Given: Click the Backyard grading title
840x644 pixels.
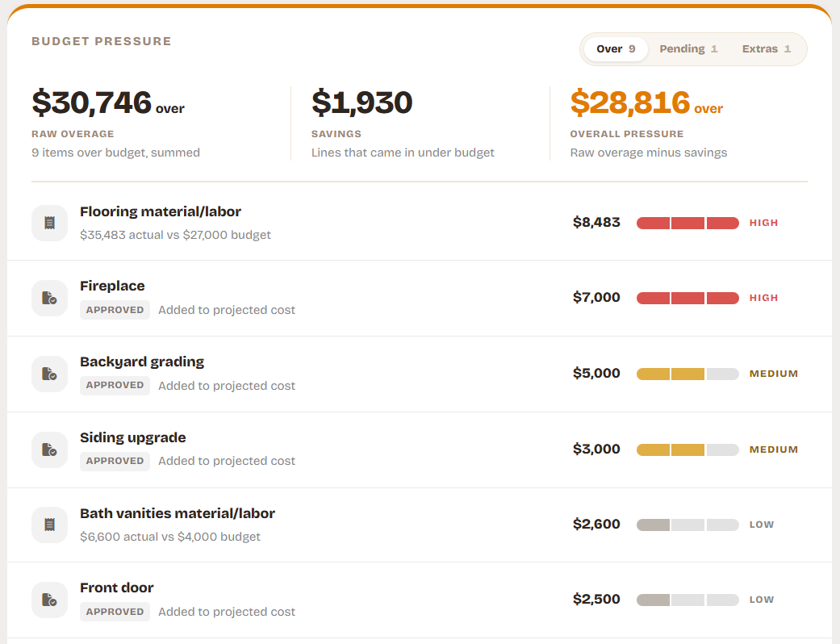Looking at the screenshot, I should (142, 362).
